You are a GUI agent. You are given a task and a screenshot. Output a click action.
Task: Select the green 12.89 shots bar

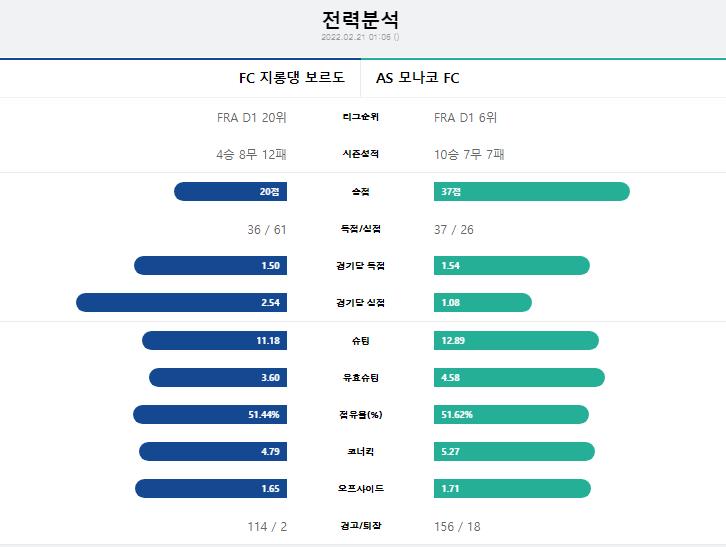[516, 340]
